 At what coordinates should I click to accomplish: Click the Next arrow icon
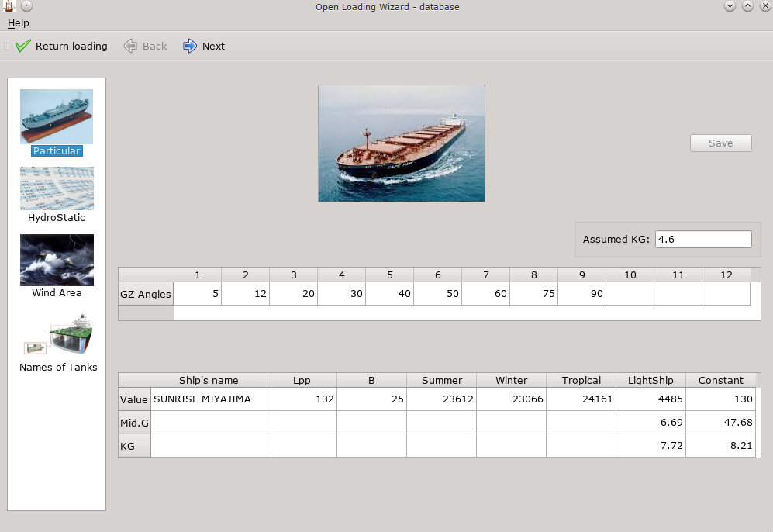[x=190, y=46]
